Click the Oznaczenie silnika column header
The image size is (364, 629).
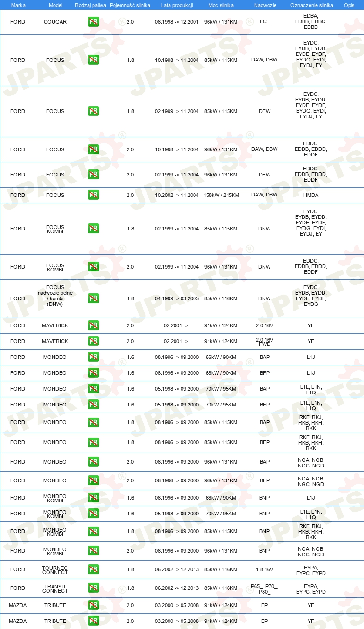click(311, 5)
